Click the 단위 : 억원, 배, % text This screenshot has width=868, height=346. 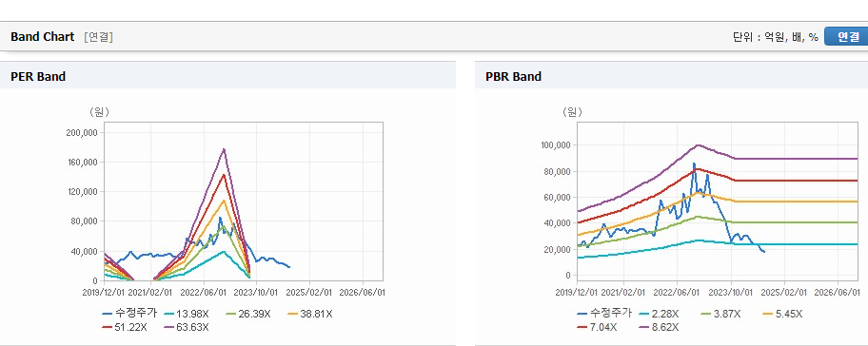tap(776, 38)
